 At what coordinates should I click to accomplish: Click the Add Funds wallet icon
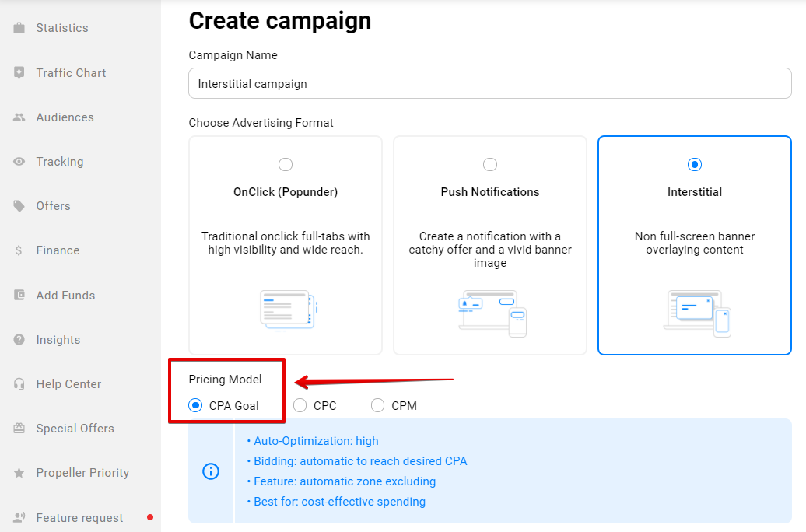click(x=19, y=296)
